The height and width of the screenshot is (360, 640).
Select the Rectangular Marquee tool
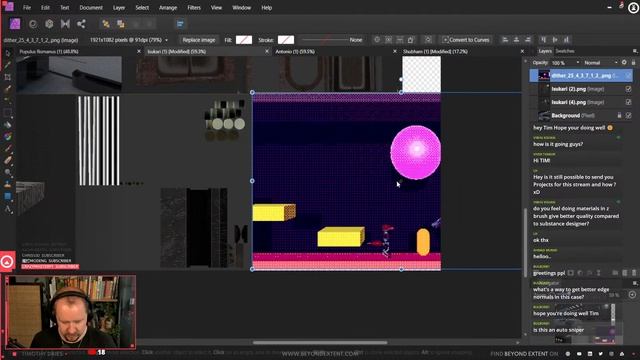click(x=8, y=112)
